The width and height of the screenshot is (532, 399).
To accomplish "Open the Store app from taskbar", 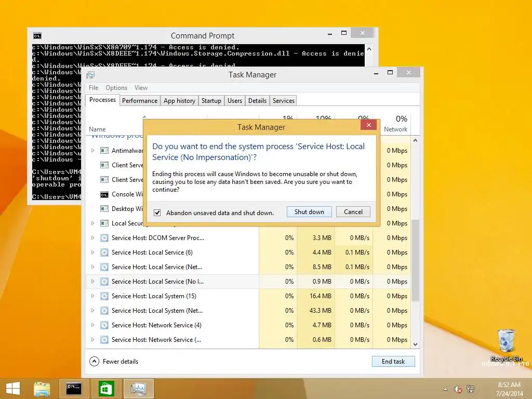I will click(x=106, y=389).
